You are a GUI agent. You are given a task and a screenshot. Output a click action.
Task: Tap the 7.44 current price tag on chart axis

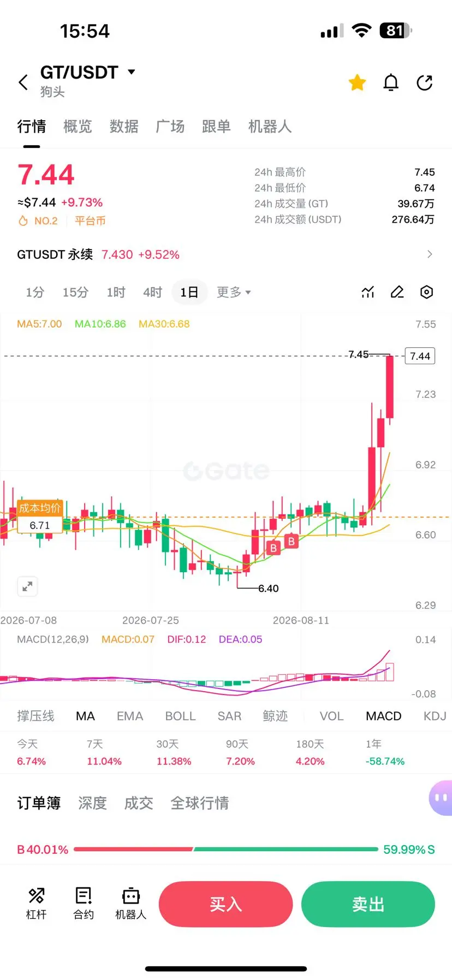click(x=420, y=356)
